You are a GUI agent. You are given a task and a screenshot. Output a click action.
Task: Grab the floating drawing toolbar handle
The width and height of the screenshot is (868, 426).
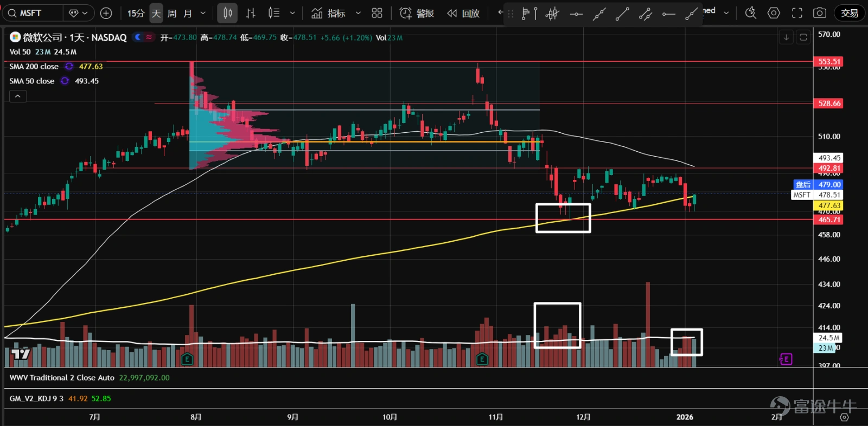pyautogui.click(x=510, y=14)
